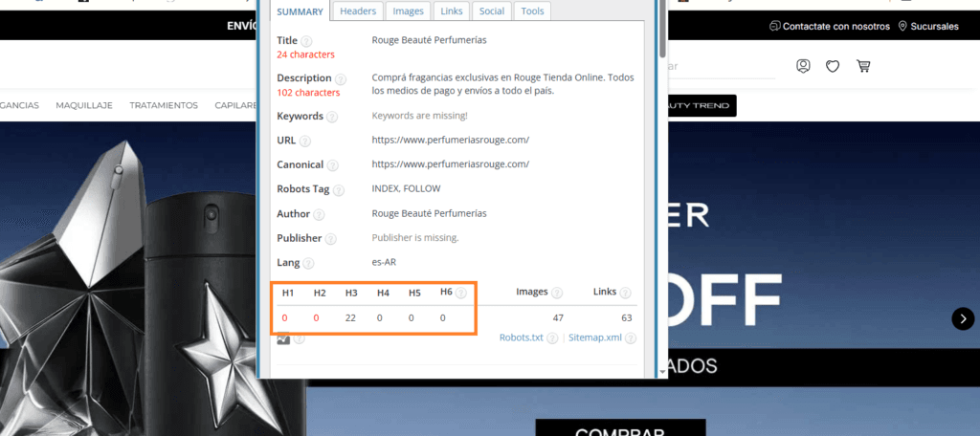Click the chart icon below heading counts
Image resolution: width=980 pixels, height=436 pixels.
click(283, 338)
